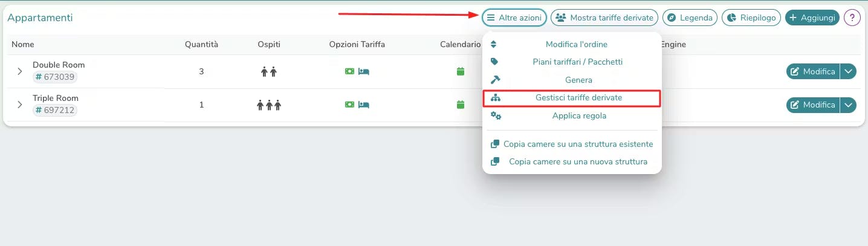The image size is (868, 246).
Task: Open the Altre azioni menu
Action: coord(514,18)
